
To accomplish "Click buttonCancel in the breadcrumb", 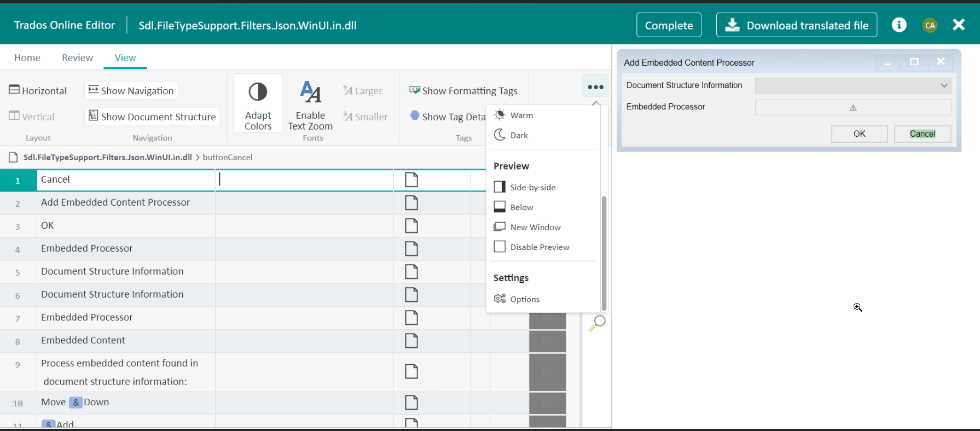I will 228,157.
